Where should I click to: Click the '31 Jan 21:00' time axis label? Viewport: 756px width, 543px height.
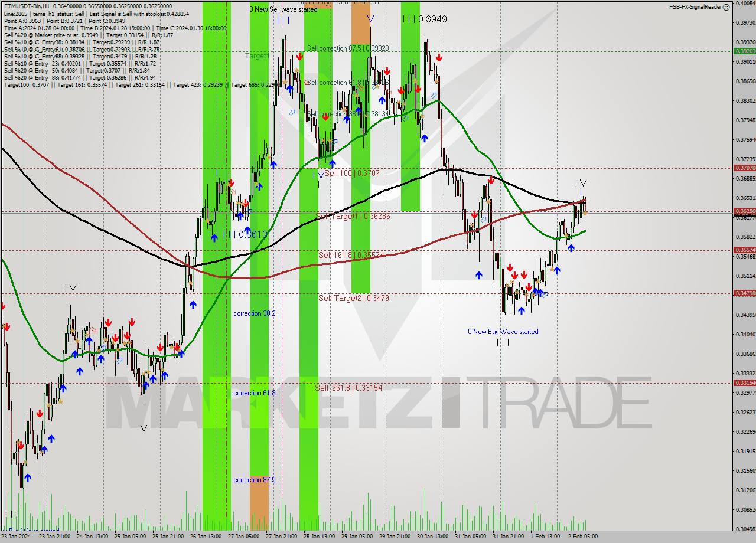(x=509, y=537)
